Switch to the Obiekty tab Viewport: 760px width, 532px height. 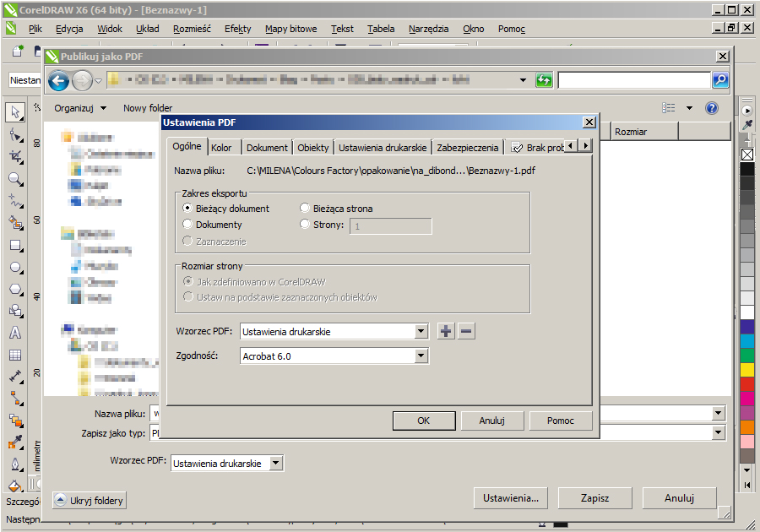pos(313,148)
